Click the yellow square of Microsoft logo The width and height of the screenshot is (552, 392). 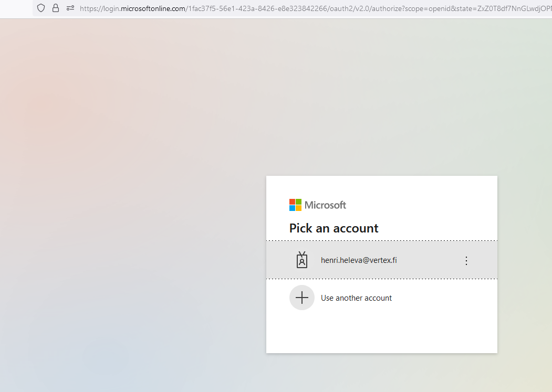pos(298,208)
